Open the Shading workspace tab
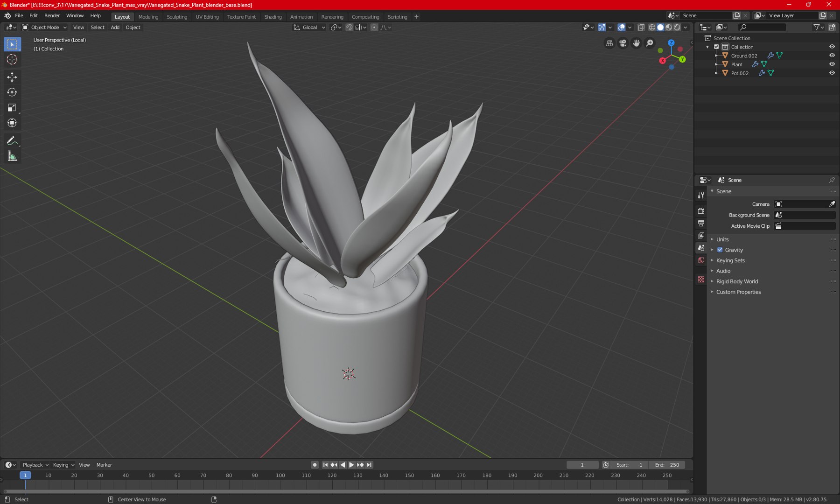 click(x=273, y=17)
